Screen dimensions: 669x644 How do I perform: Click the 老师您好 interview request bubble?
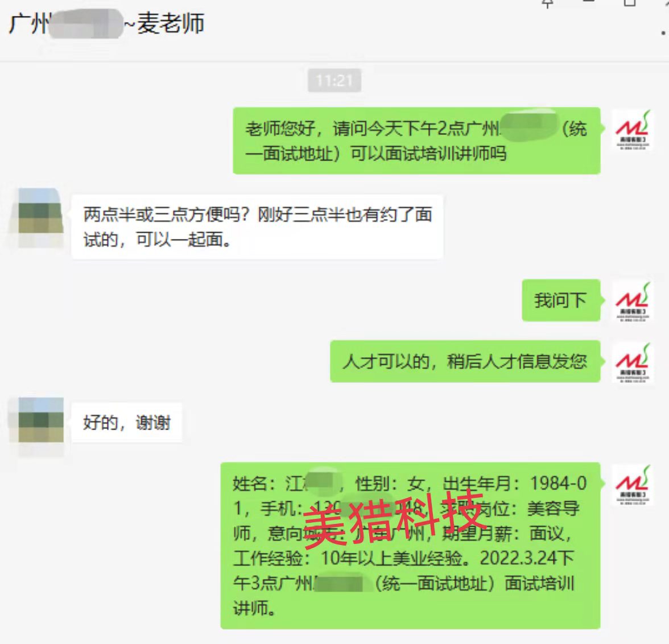coord(416,141)
